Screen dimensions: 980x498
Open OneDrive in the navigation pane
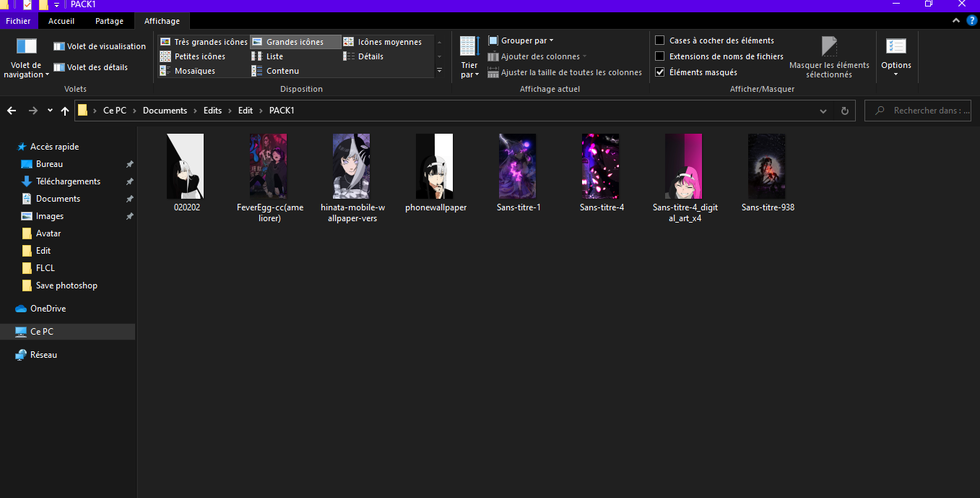48,309
